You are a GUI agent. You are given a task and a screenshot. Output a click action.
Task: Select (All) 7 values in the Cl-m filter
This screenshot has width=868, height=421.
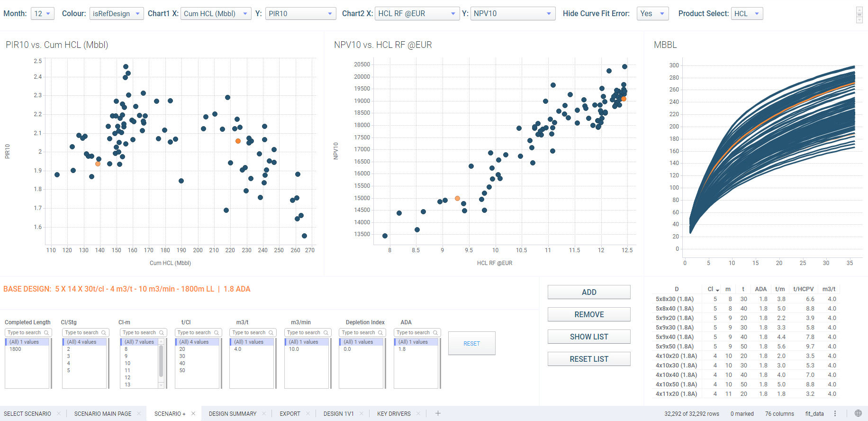point(139,342)
